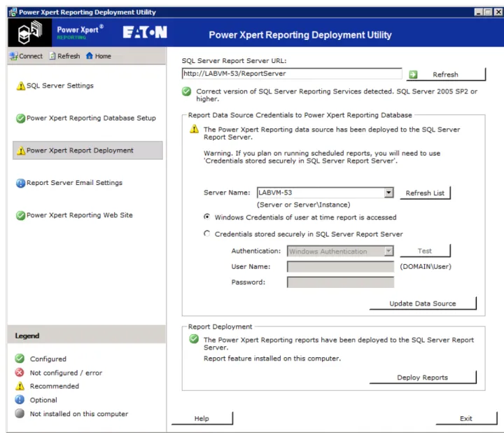The height and width of the screenshot is (433, 504).
Task: Click the Refresh List button
Action: click(x=425, y=193)
